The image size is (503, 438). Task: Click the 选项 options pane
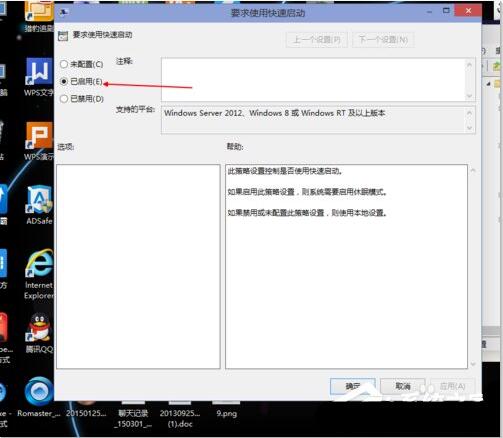pyautogui.click(x=138, y=266)
